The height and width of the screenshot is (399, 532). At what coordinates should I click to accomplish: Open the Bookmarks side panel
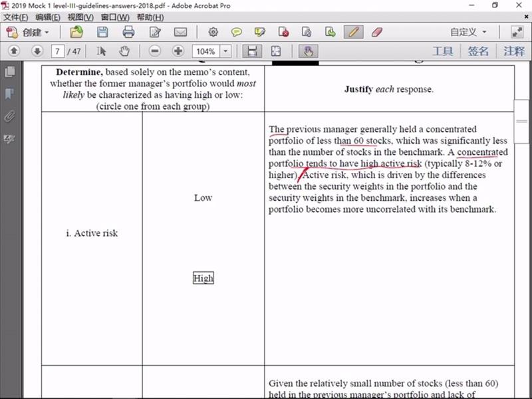(9, 94)
